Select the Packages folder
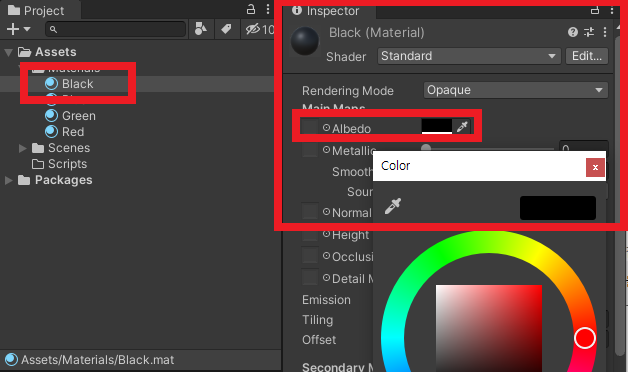This screenshot has width=628, height=372. tap(55, 180)
